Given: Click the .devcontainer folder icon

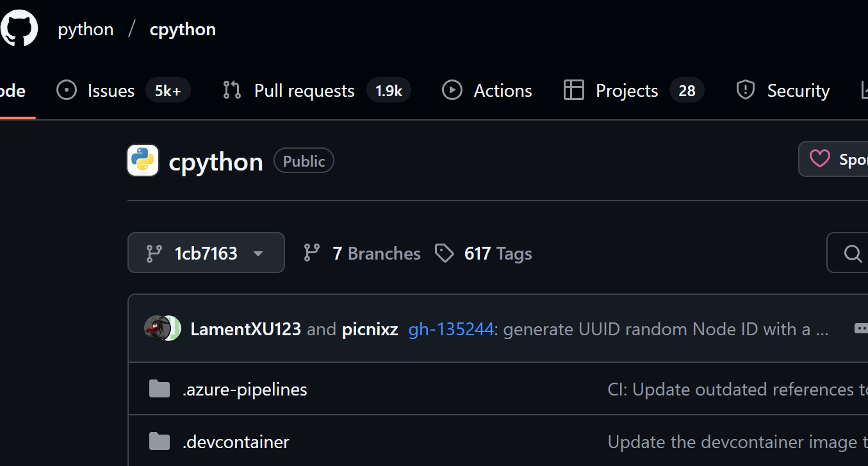Looking at the screenshot, I should [x=160, y=442].
